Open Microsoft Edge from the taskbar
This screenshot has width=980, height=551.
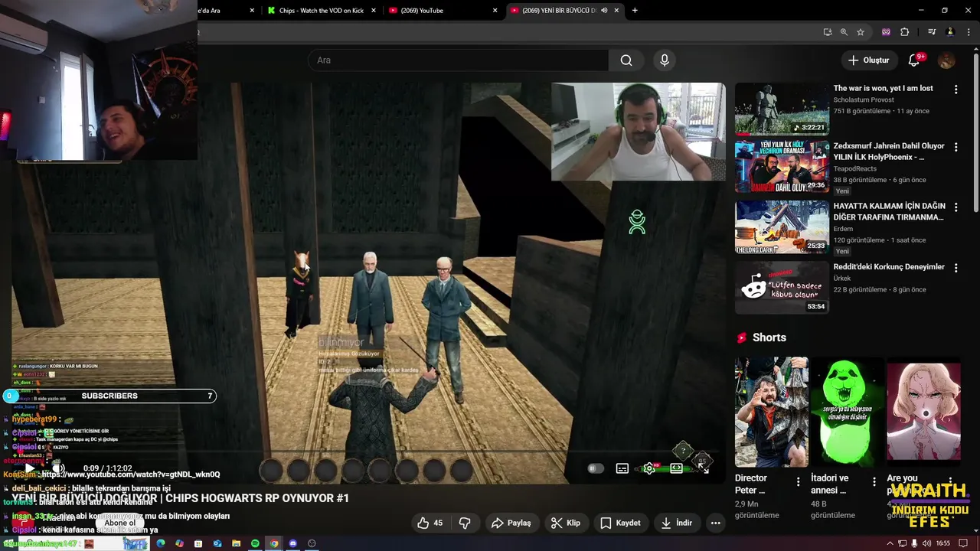click(x=161, y=543)
